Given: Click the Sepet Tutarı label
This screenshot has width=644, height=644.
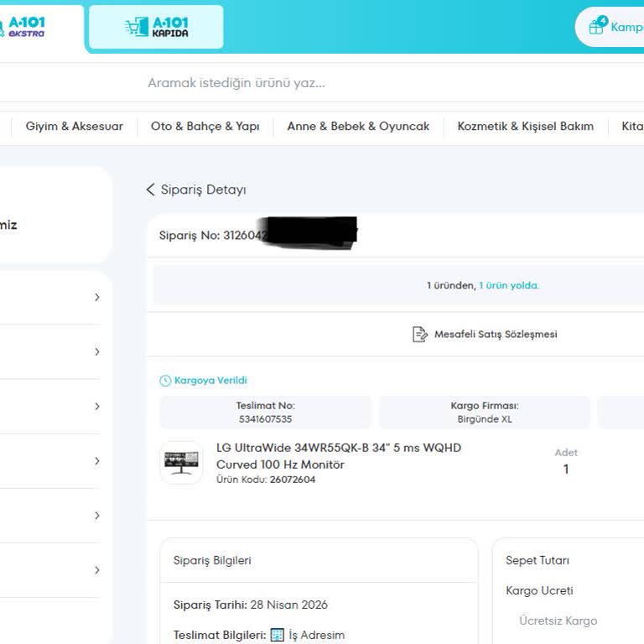Looking at the screenshot, I should (538, 561).
